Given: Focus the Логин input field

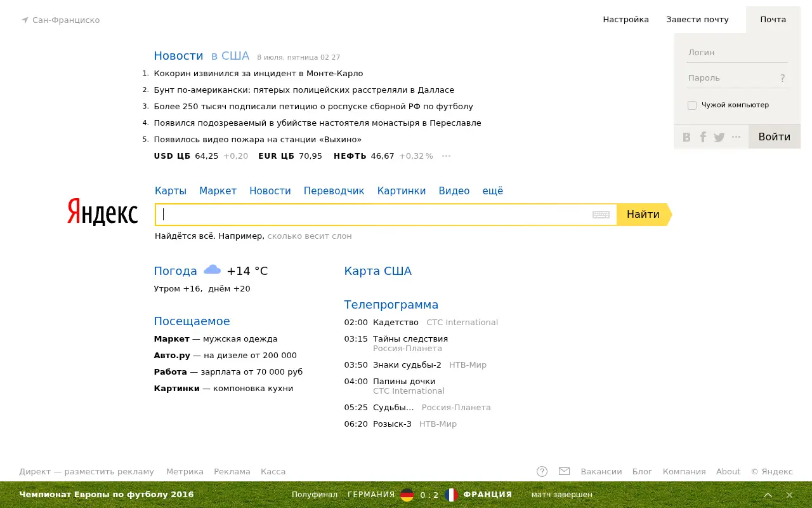Looking at the screenshot, I should coord(737,53).
